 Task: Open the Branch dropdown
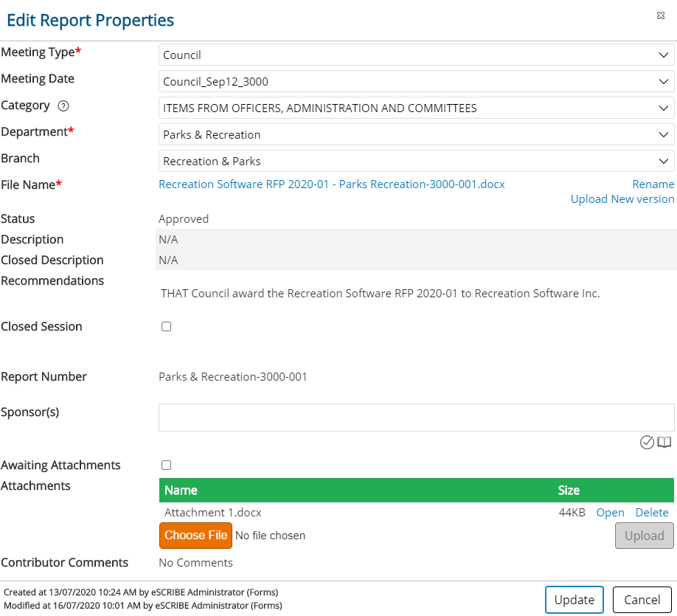(x=416, y=161)
